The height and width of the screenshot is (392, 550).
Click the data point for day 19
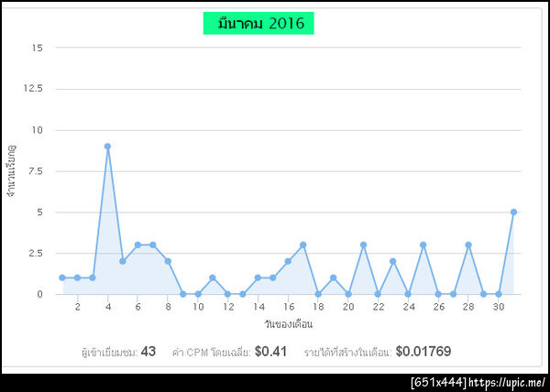click(x=334, y=278)
